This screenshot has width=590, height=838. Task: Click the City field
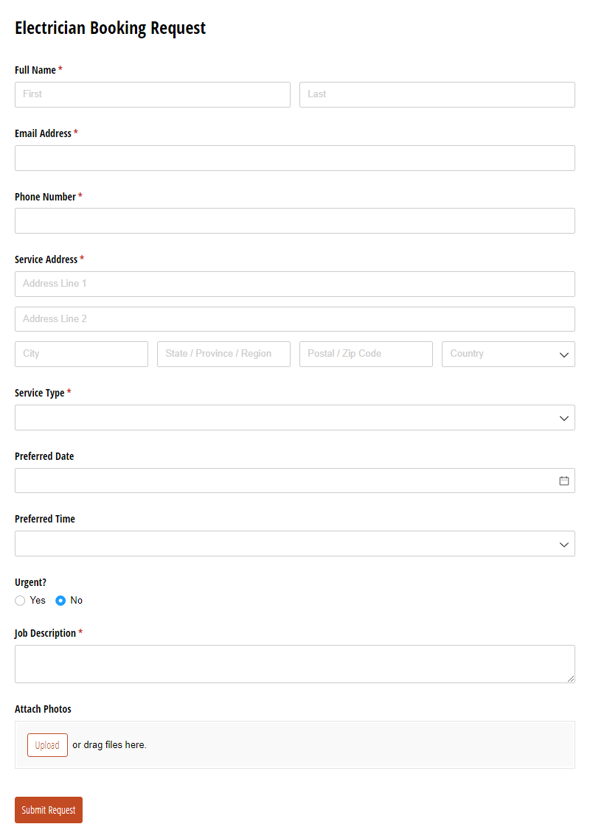81,354
